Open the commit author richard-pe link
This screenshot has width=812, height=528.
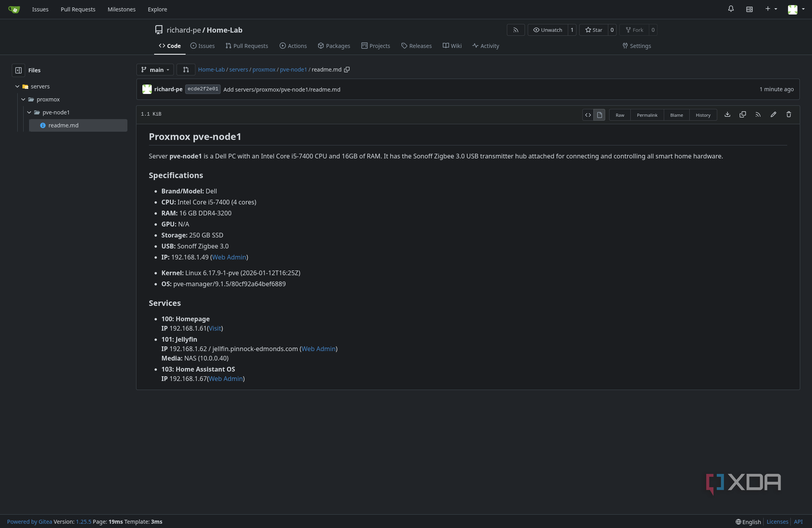pyautogui.click(x=168, y=90)
